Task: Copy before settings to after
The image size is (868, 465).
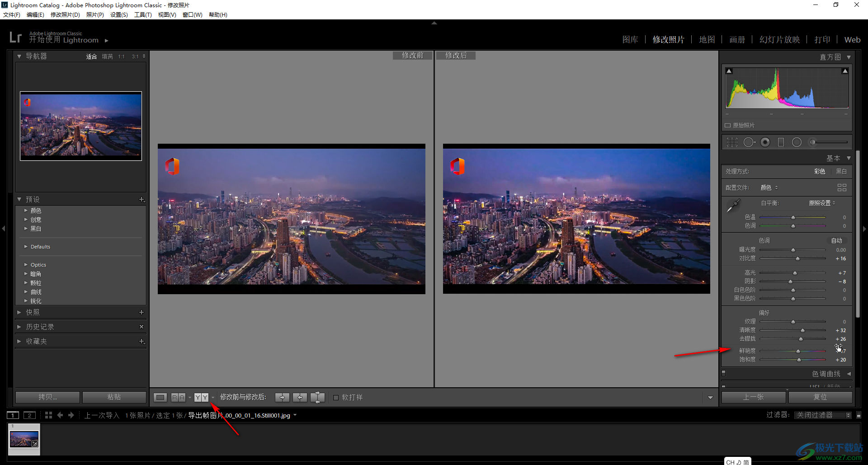Action: pos(282,397)
